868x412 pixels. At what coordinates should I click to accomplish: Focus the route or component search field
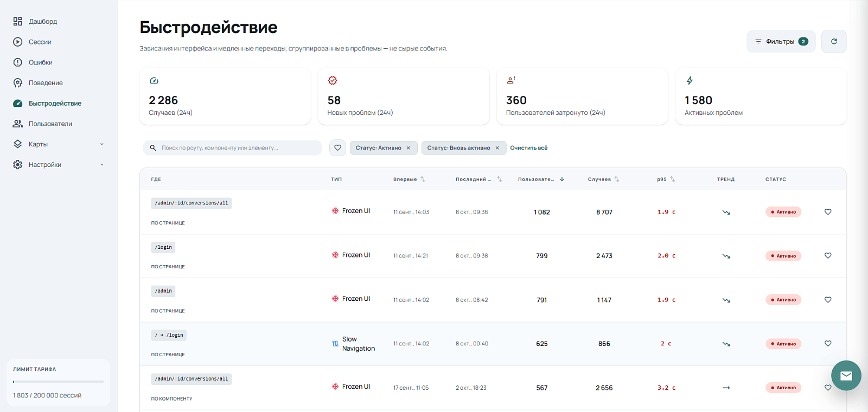(233, 148)
